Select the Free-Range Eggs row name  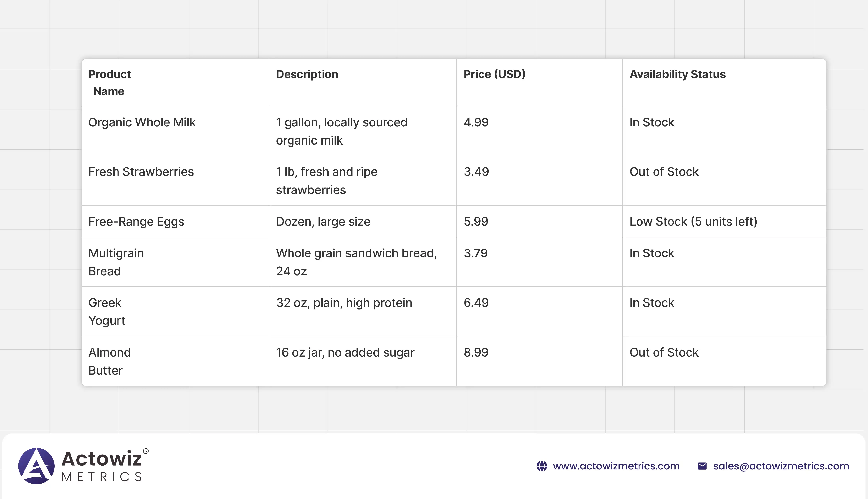coord(136,222)
